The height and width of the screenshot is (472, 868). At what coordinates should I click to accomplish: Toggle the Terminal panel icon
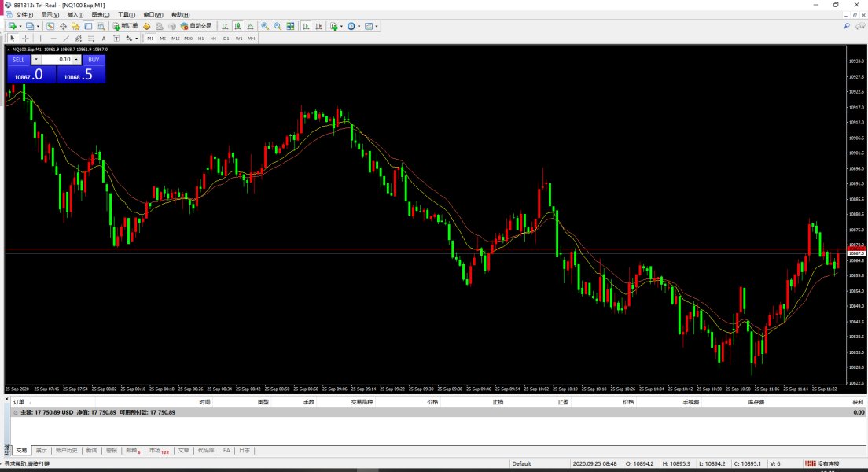click(88, 26)
